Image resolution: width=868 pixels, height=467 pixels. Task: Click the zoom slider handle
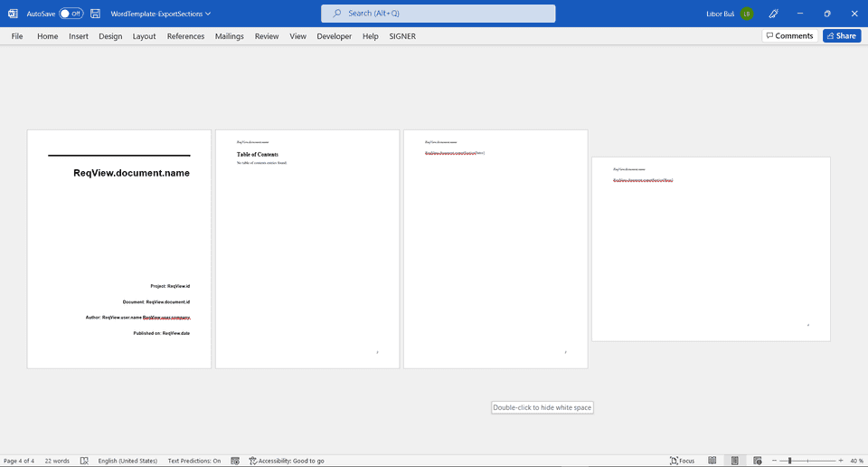click(789, 461)
